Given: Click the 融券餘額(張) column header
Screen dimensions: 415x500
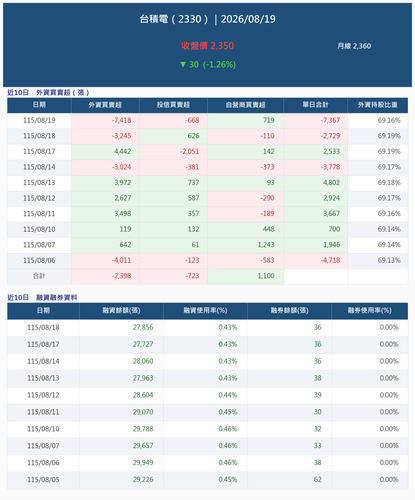Looking at the screenshot, I should coord(289,311).
